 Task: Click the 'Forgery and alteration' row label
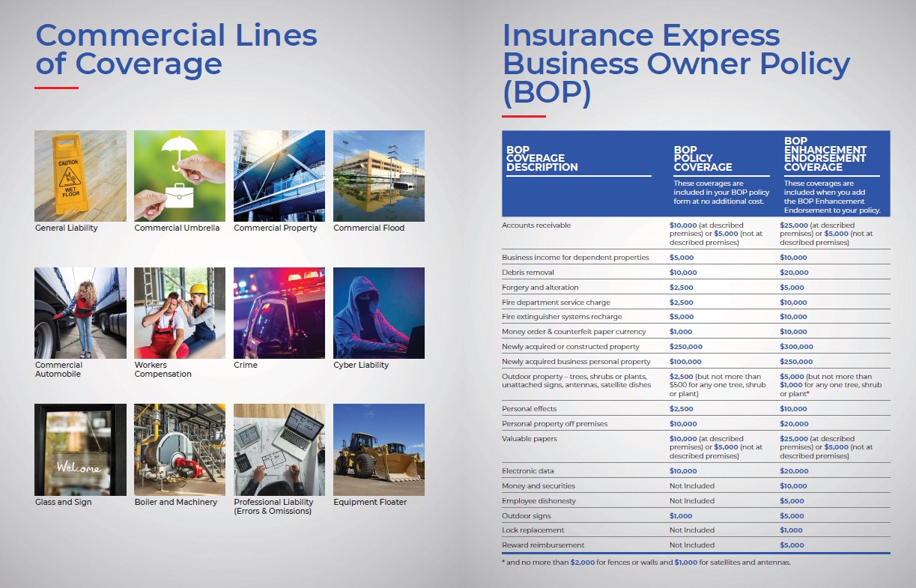point(540,288)
